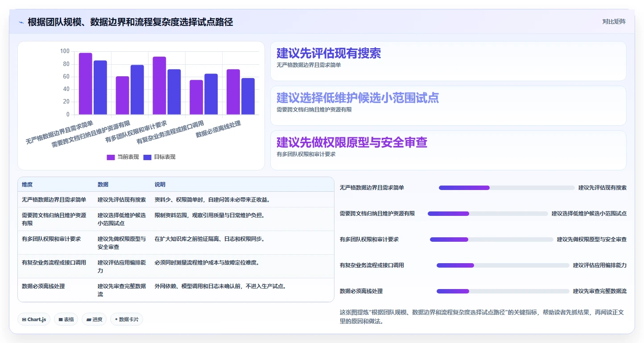
Task: Click the 表格 chip at the bottom
Action: tap(66, 319)
